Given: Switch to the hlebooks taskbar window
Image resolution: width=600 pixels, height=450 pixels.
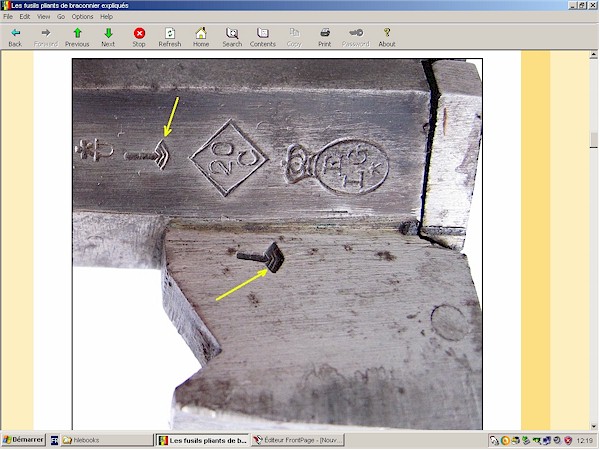Looking at the screenshot, I should click(106, 440).
